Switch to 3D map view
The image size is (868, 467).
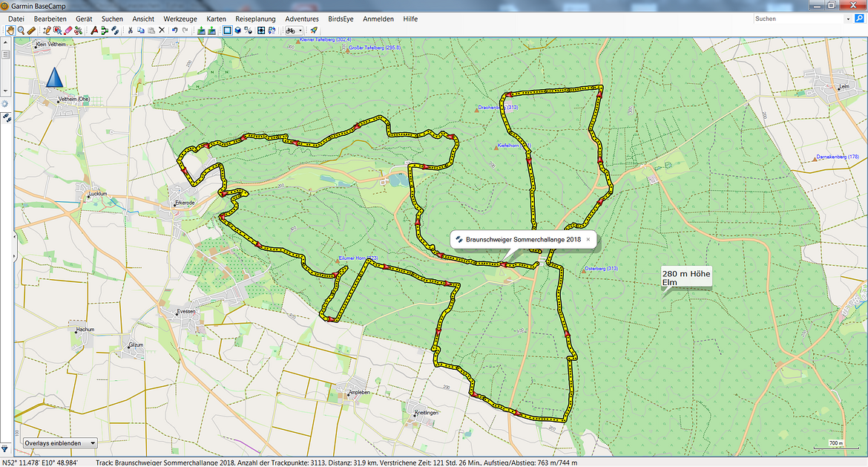pos(237,30)
